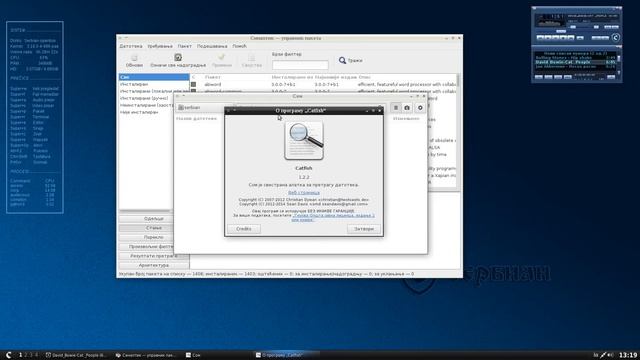Screen dimensions: 640x360
Task: Click the start menu icon on the taskbar
Action: [x=8, y=355]
